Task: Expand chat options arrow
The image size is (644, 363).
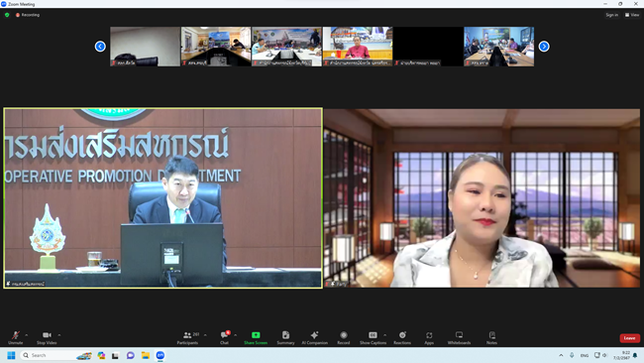Action: [x=236, y=335]
